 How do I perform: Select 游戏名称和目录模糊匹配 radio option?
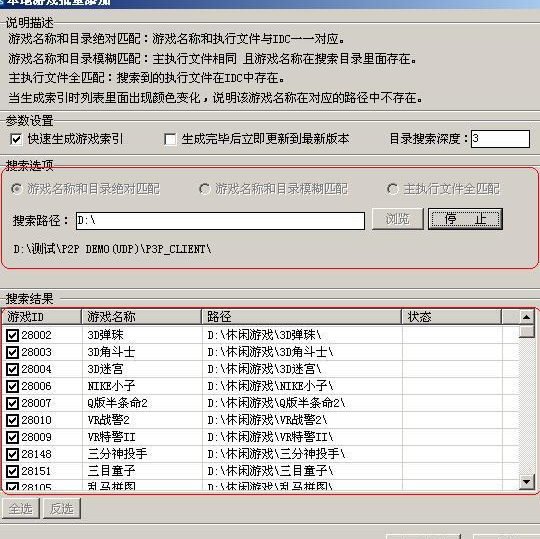pyautogui.click(x=205, y=189)
